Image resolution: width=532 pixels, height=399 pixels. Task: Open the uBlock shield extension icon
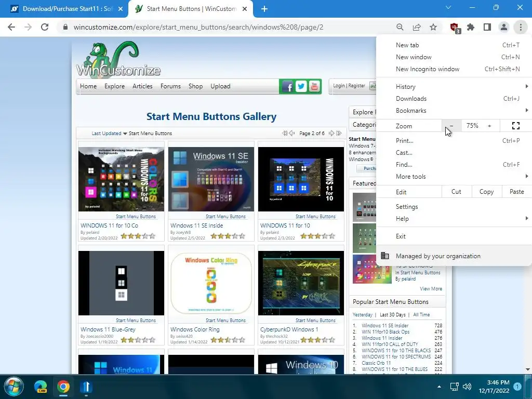455,28
